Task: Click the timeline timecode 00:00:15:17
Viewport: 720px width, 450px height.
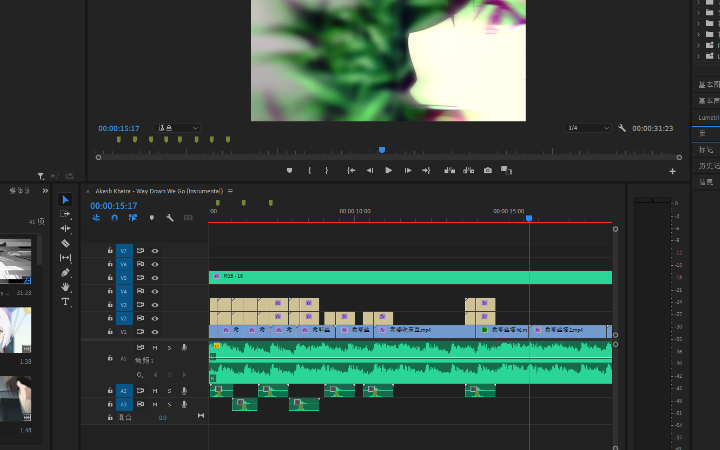Action: pos(113,206)
